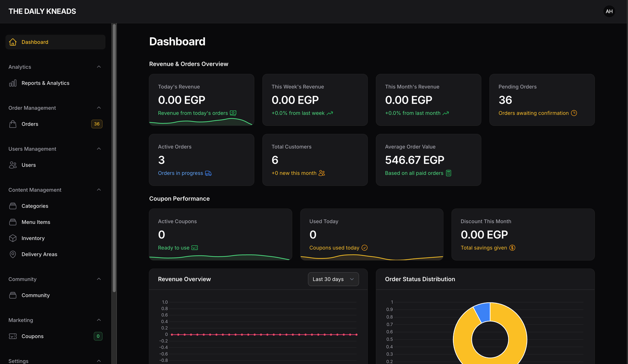
Task: Open the AH user avatar menu
Action: tap(609, 11)
